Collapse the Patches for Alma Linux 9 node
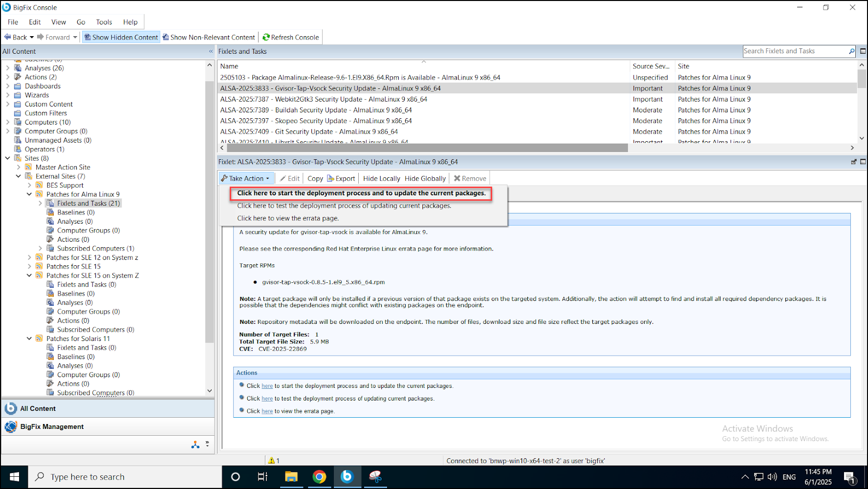Viewport: 868px width, 489px height. point(29,194)
